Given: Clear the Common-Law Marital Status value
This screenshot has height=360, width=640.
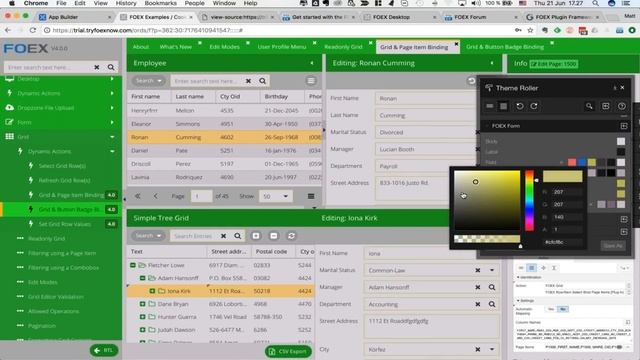Looking at the screenshot, I should coord(478,270).
